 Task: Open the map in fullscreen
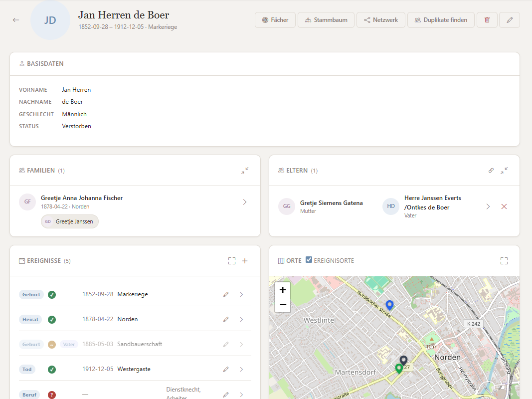pyautogui.click(x=504, y=261)
